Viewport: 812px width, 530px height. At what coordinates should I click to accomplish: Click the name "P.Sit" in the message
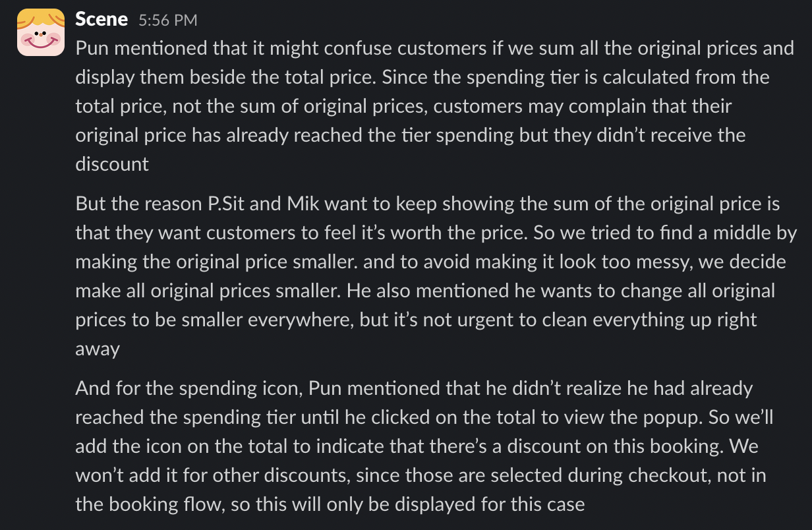click(223, 204)
